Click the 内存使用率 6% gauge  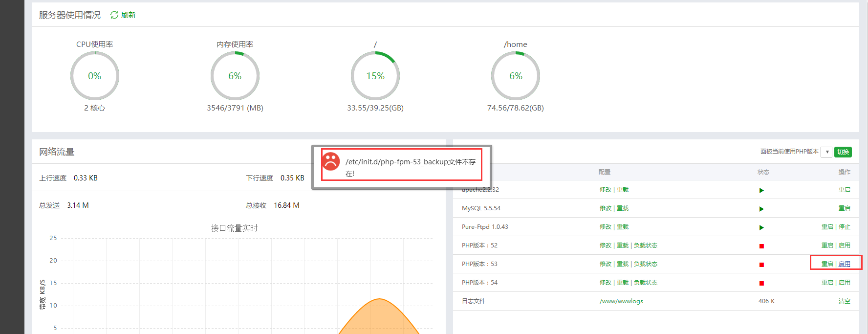click(x=235, y=76)
